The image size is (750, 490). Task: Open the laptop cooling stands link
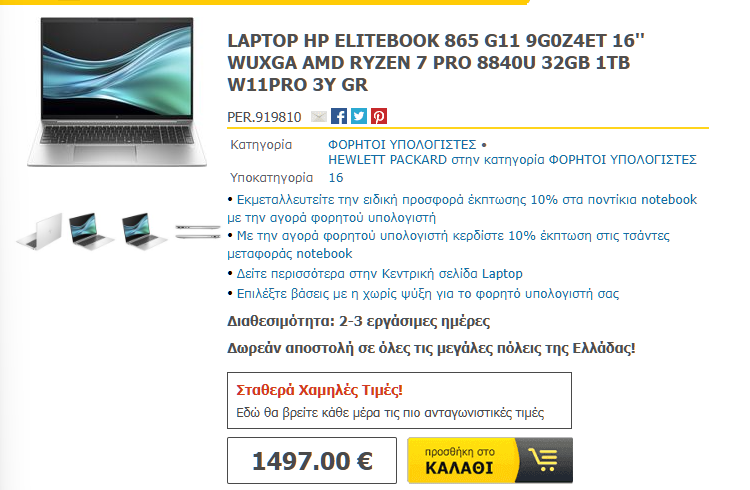pyautogui.click(x=428, y=293)
